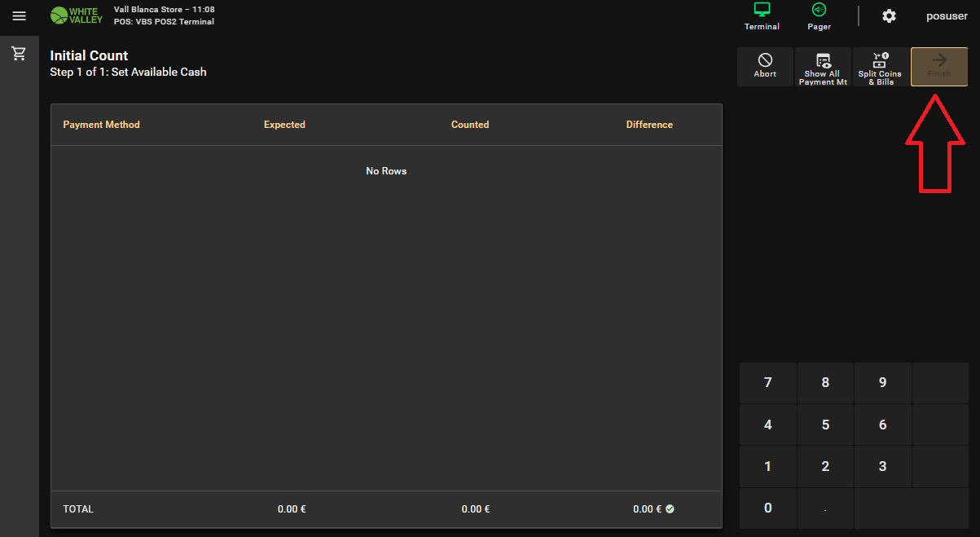Click 'Step 1 of 1: Set Available Cash'
This screenshot has width=980, height=537.
click(x=128, y=72)
